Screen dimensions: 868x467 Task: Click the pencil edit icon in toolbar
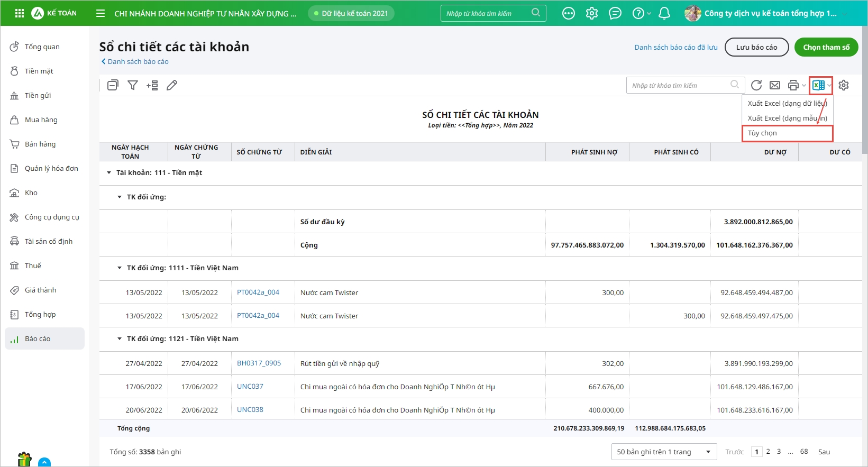tap(172, 85)
